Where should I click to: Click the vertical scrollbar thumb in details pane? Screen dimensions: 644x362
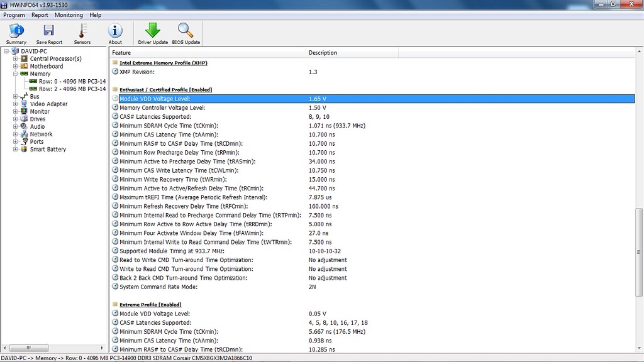pos(639,252)
